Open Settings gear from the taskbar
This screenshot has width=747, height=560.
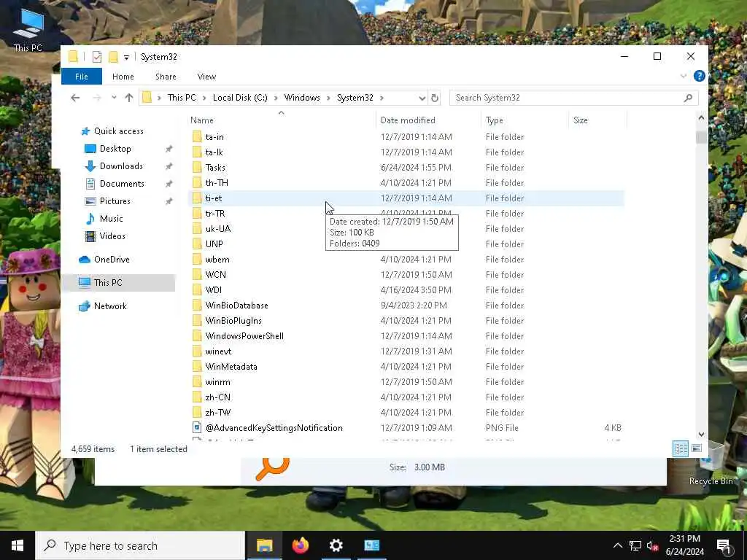click(x=336, y=545)
